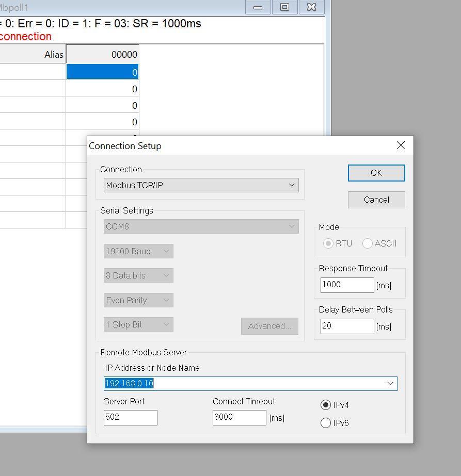The width and height of the screenshot is (461, 476).
Task: Click the Advanced serial settings button
Action: click(269, 326)
